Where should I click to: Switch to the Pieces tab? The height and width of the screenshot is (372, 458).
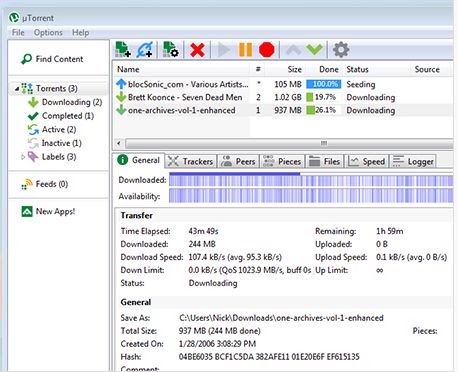[x=282, y=161]
